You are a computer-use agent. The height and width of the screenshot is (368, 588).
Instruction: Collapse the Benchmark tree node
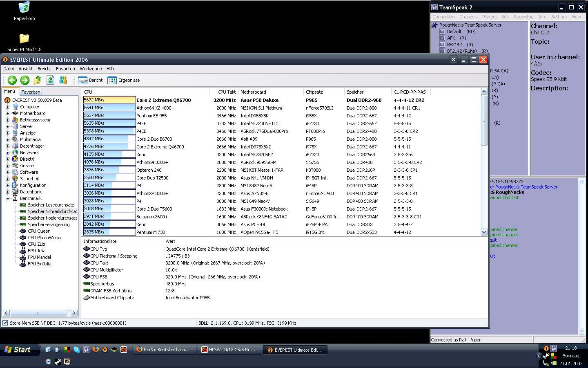pos(7,198)
